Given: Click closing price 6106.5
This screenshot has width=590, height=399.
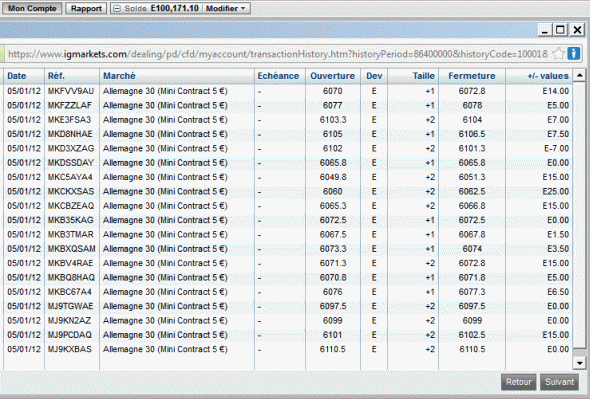Looking at the screenshot, I should (472, 134).
